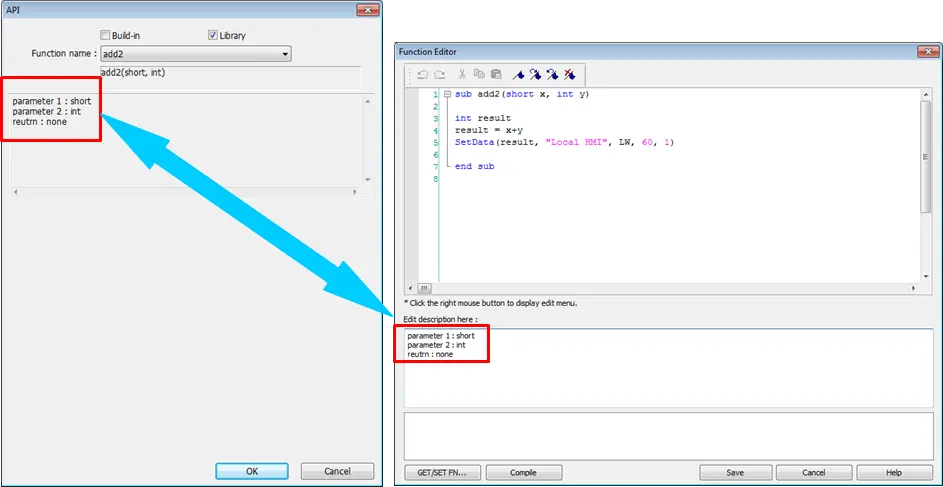Click the Redo icon in Function Editor

click(440, 75)
